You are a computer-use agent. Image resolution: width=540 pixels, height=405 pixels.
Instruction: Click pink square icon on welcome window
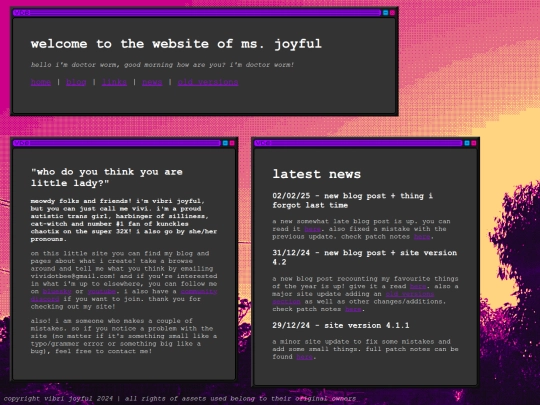pos(392,13)
